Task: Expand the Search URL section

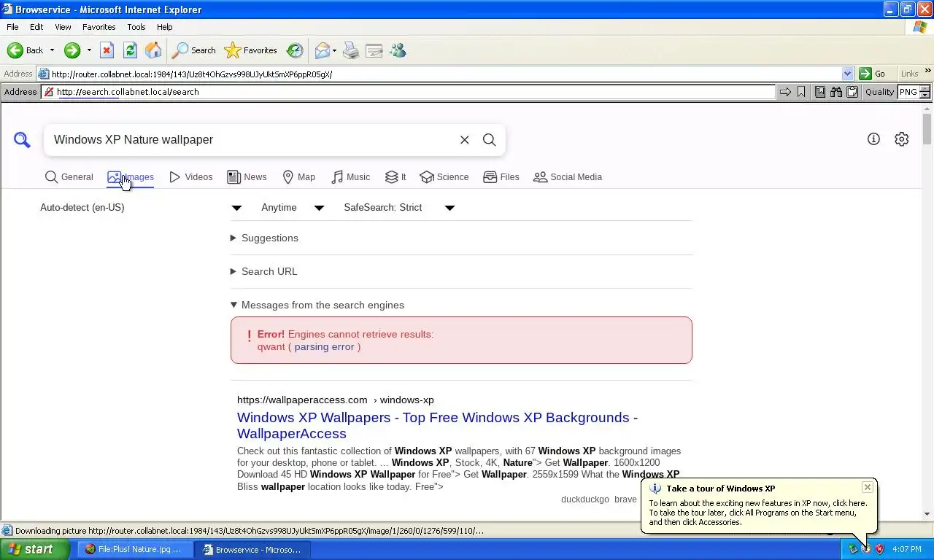Action: (263, 271)
